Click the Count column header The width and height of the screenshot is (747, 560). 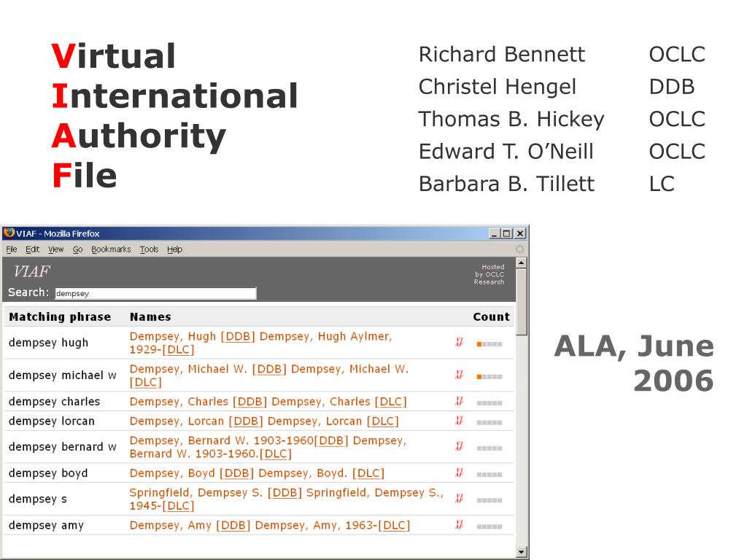491,317
